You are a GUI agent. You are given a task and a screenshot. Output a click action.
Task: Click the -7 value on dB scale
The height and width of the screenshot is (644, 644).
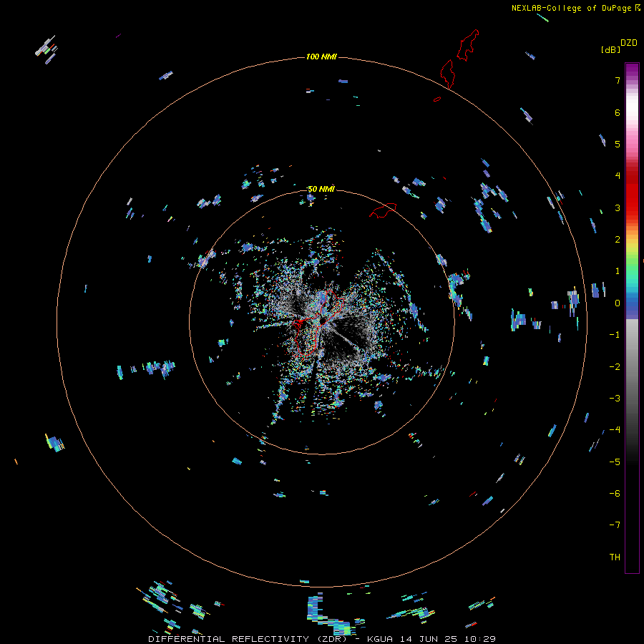click(615, 525)
